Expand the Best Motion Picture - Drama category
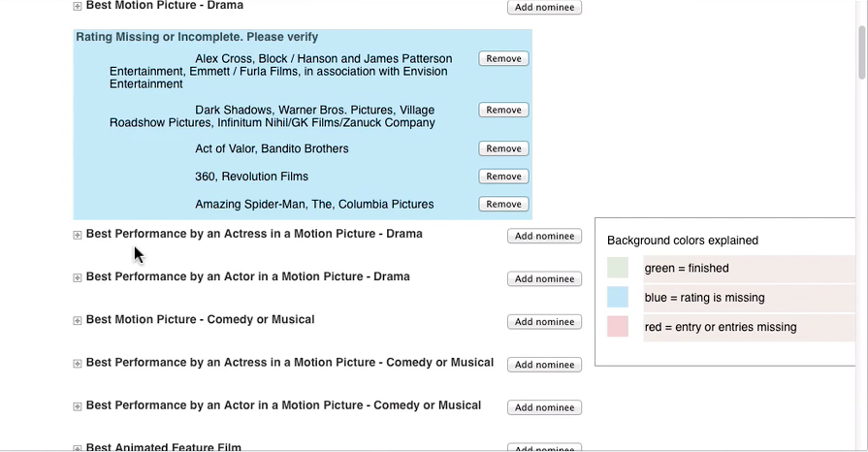The height and width of the screenshot is (452, 868). [78, 7]
